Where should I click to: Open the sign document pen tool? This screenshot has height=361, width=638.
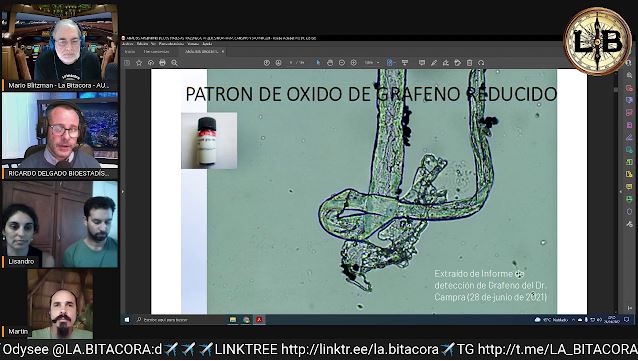446,63
